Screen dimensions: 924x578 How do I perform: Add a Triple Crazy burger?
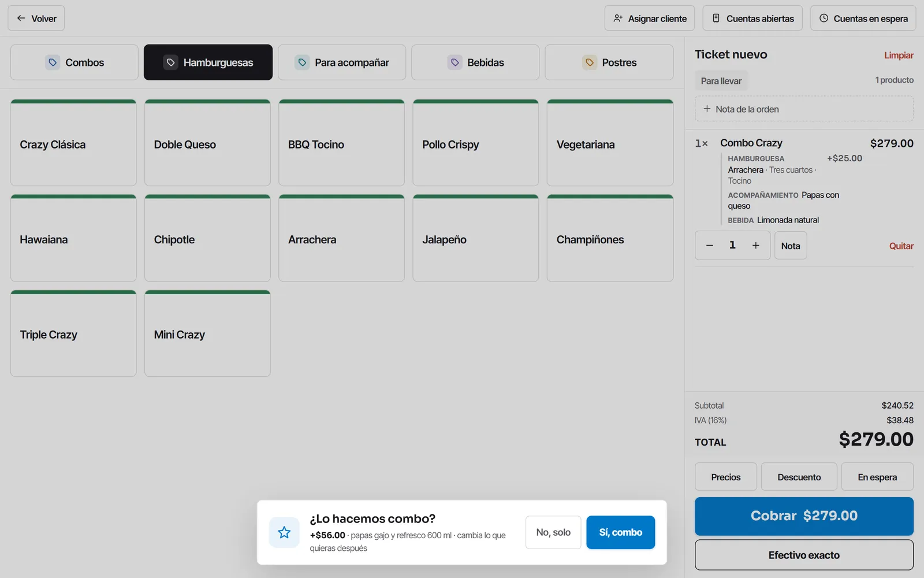tap(73, 334)
